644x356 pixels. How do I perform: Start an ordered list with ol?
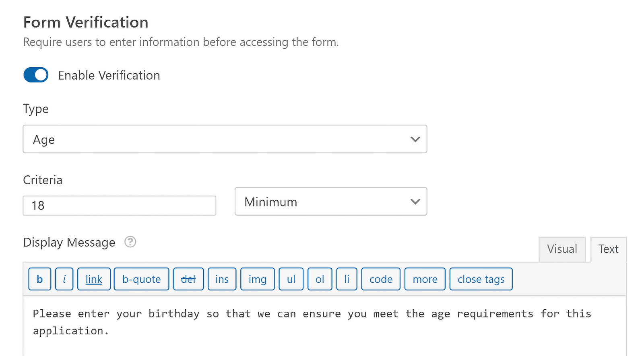point(320,279)
